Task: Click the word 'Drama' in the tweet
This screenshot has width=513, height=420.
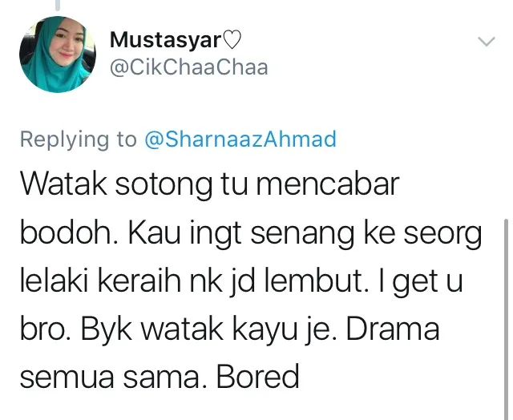Action: 393,329
